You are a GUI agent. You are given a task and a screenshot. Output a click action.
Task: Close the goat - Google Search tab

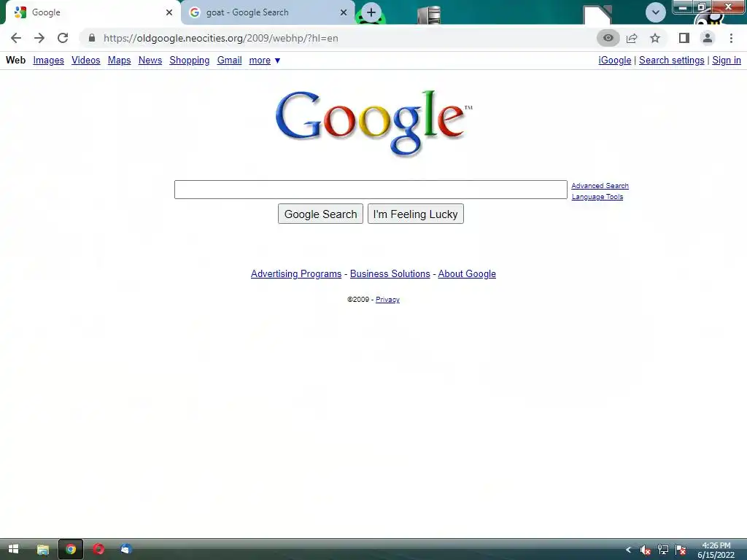click(x=344, y=12)
